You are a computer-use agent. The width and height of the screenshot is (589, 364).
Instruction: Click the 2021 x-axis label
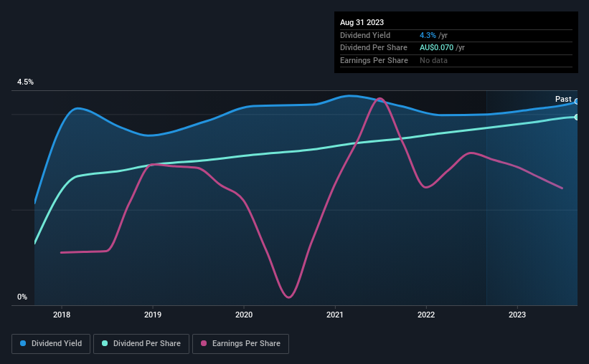(335, 315)
